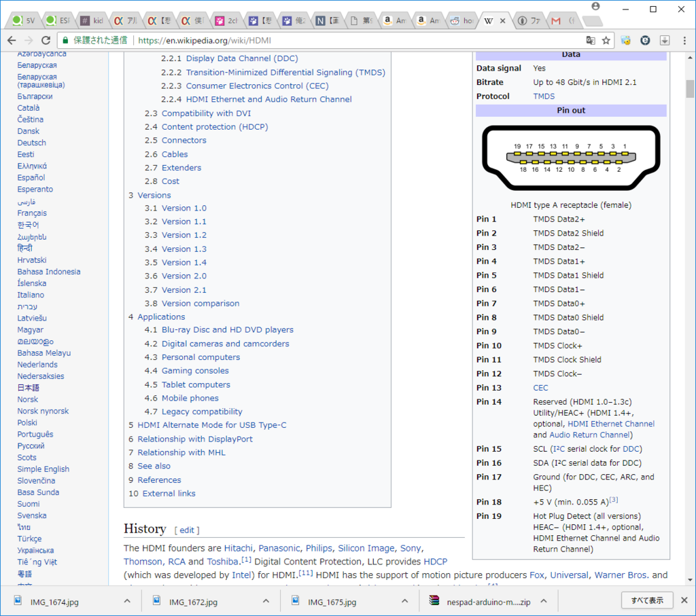Switch to Deutsch language version
The width and height of the screenshot is (696, 616).
(x=31, y=143)
